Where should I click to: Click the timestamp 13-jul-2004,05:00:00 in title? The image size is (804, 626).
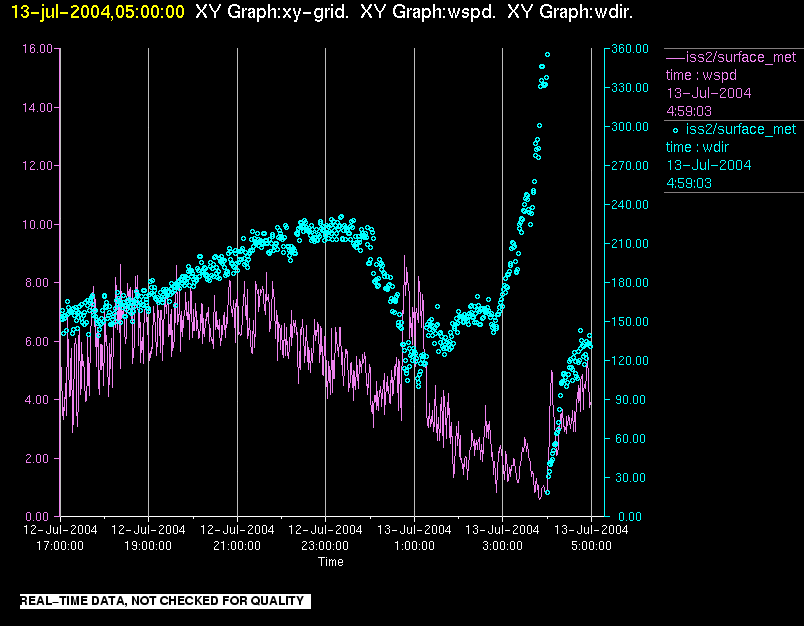[x=97, y=12]
